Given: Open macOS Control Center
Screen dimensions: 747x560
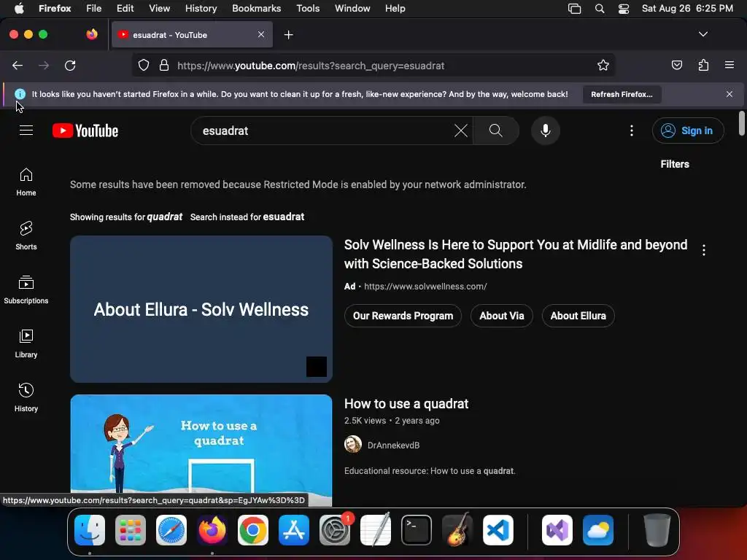Looking at the screenshot, I should click(x=623, y=9).
